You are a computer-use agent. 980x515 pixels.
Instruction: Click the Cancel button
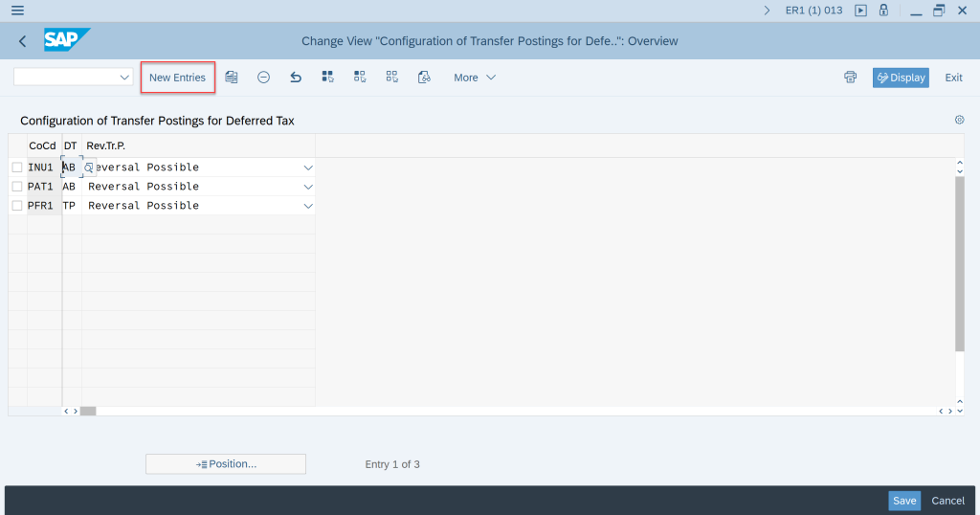pos(947,501)
